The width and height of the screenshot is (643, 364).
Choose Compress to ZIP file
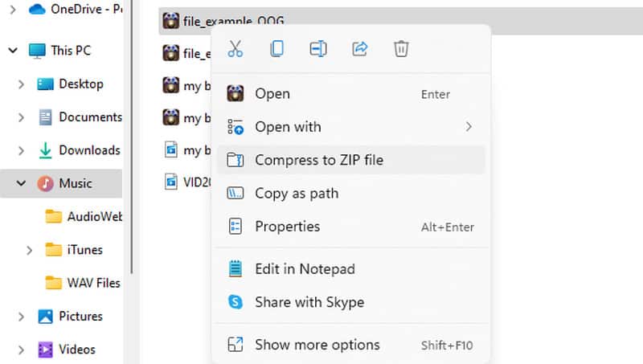tap(318, 160)
